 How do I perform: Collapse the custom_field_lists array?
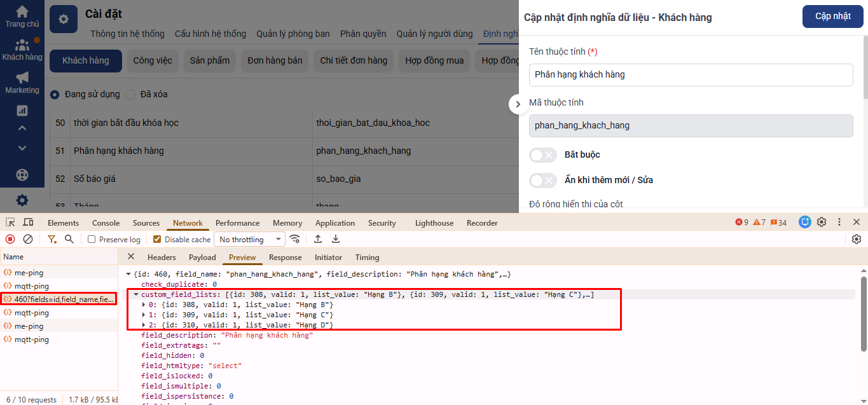pos(136,294)
